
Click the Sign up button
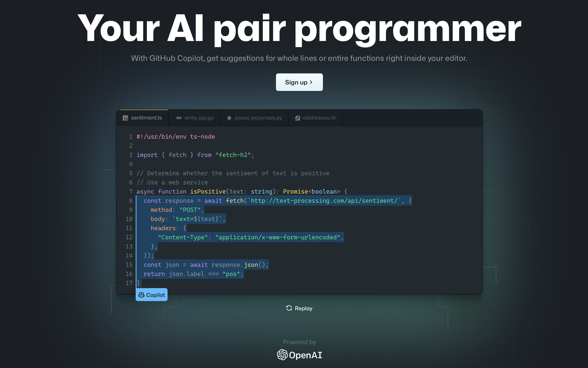(x=299, y=82)
